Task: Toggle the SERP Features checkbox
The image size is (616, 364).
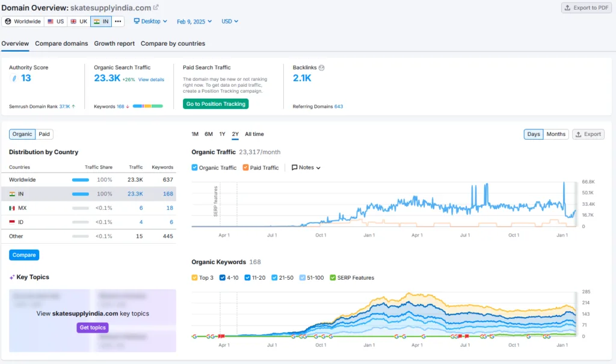Action: (333, 277)
